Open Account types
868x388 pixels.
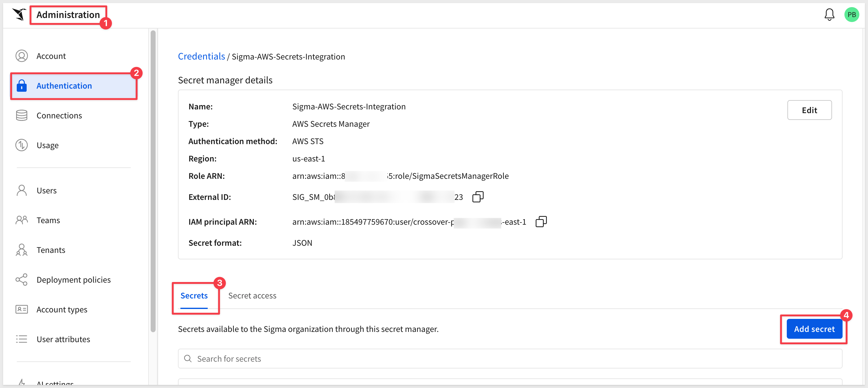[x=62, y=309]
